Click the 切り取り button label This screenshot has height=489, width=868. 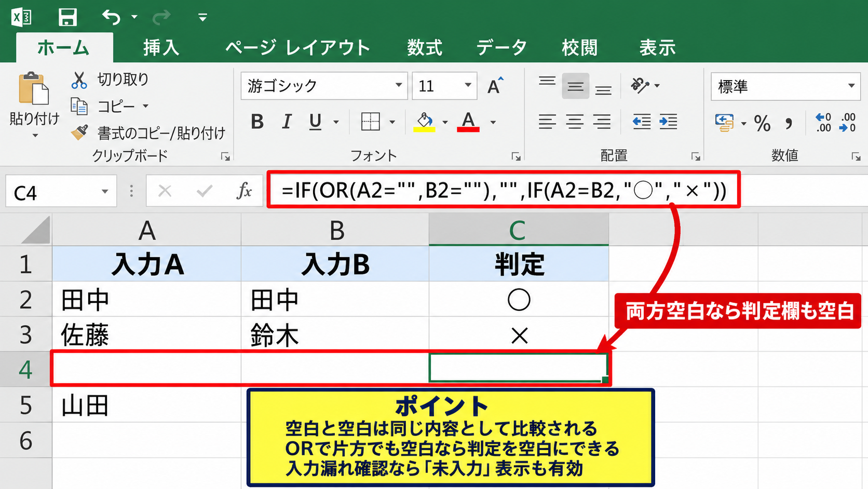point(123,80)
